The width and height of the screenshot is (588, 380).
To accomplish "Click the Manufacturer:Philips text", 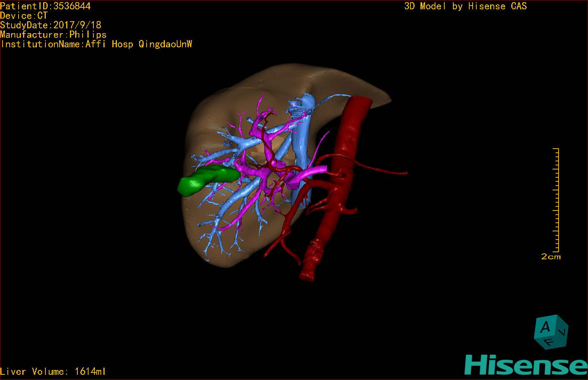I will point(53,35).
